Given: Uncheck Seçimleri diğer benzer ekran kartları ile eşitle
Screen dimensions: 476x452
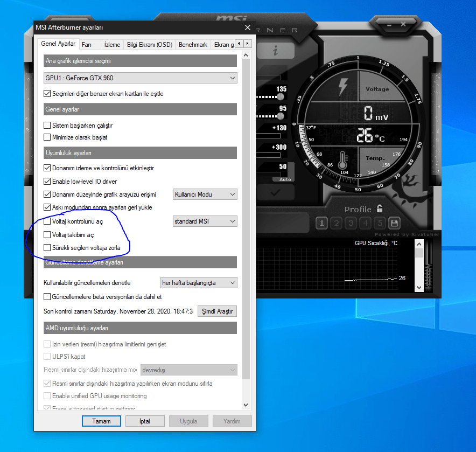Looking at the screenshot, I should (47, 94).
